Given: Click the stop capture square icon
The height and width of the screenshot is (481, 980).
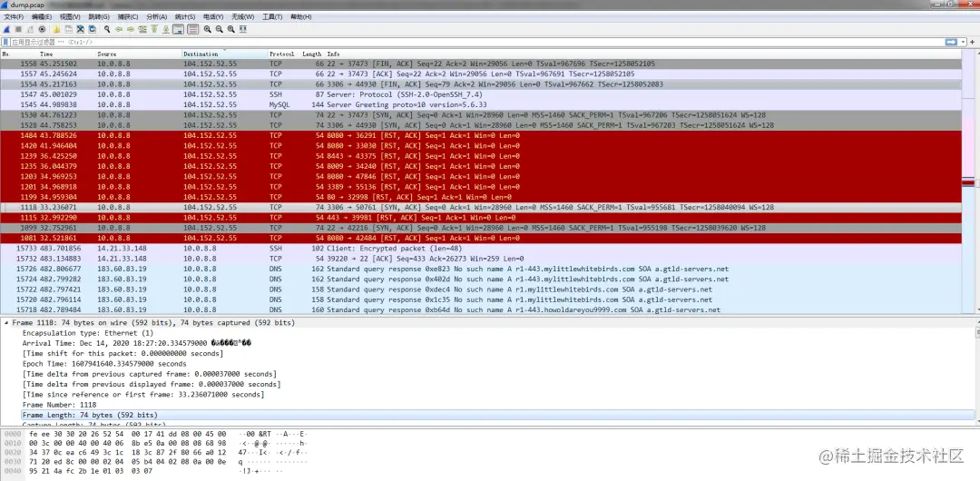Looking at the screenshot, I should [x=18, y=29].
